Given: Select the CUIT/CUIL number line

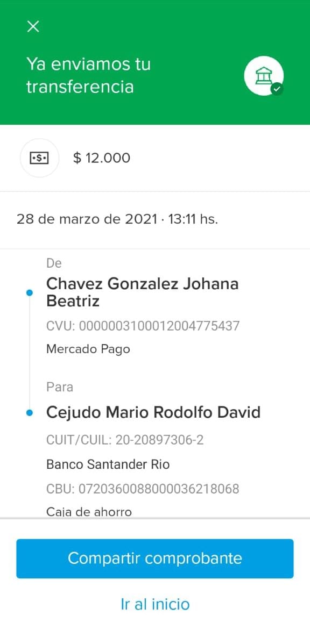Looking at the screenshot, I should click(x=125, y=440).
